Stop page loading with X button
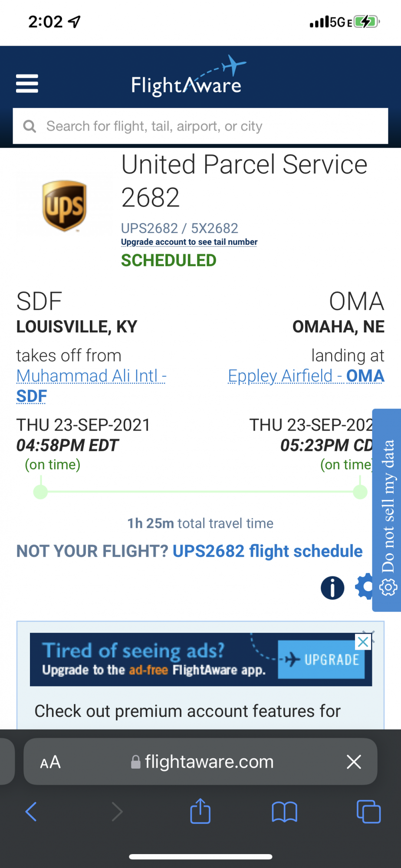The image size is (401, 868). [354, 762]
